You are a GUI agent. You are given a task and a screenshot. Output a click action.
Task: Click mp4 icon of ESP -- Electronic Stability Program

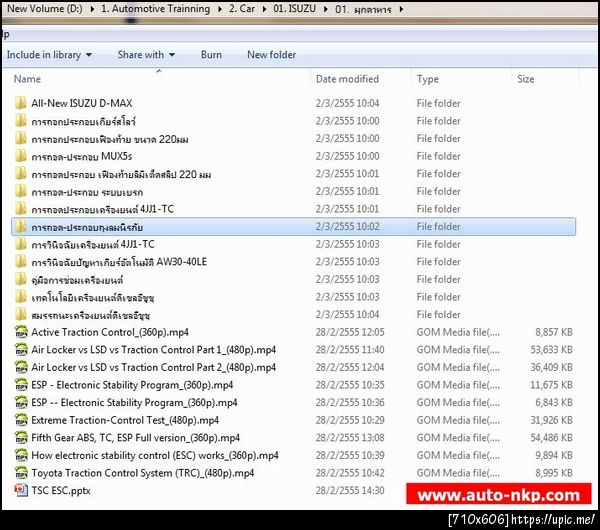click(21, 402)
